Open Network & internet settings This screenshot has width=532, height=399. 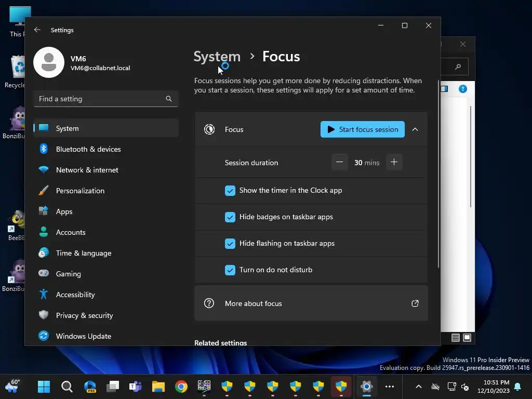pyautogui.click(x=106, y=170)
